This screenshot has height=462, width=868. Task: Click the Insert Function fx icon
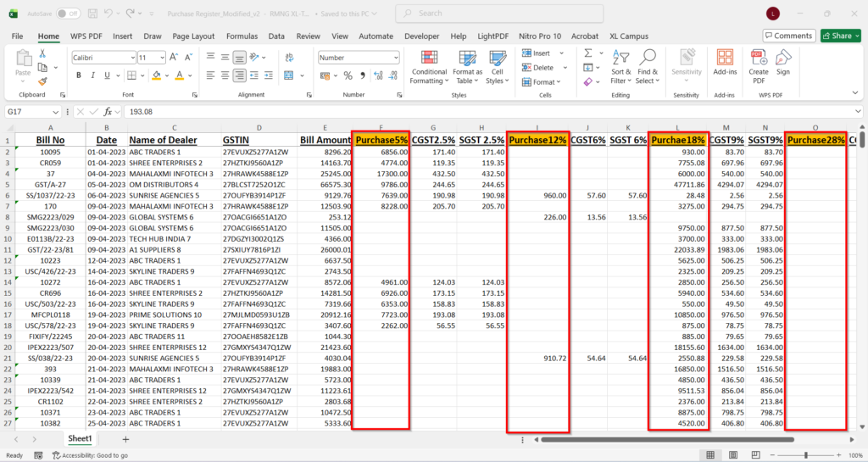(x=108, y=112)
